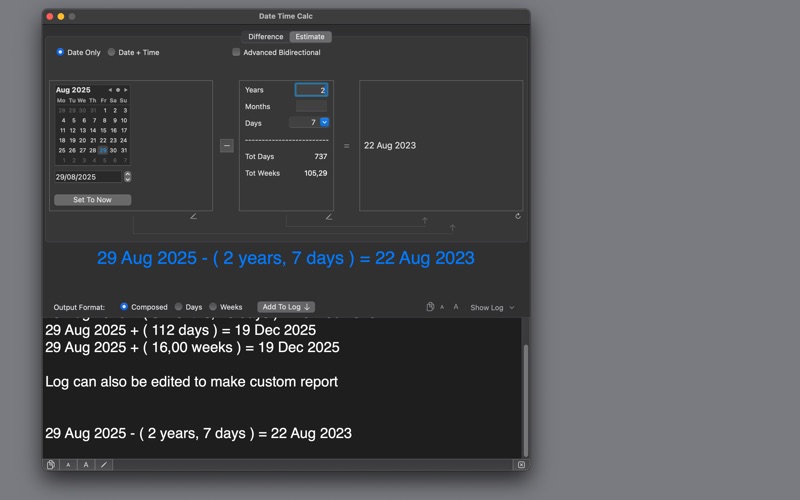
Task: Close the Date Time Calc window
Action: coord(50,16)
